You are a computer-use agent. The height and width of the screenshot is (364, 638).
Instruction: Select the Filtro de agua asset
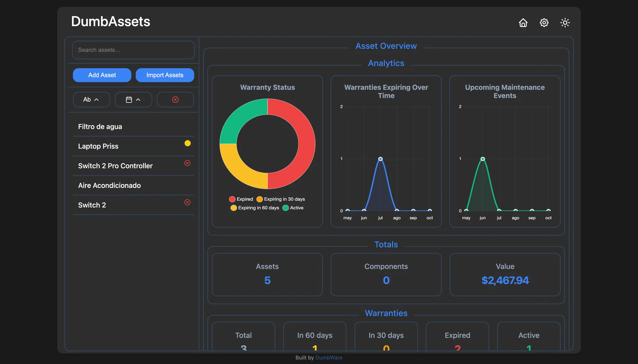pyautogui.click(x=134, y=127)
